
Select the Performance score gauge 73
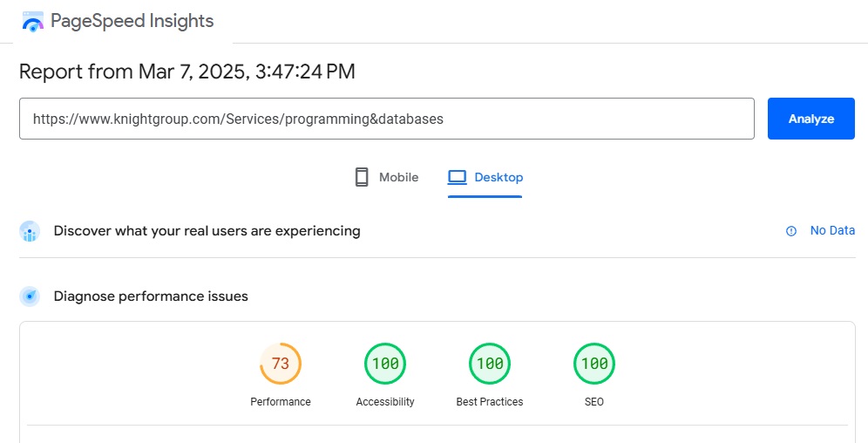280,364
